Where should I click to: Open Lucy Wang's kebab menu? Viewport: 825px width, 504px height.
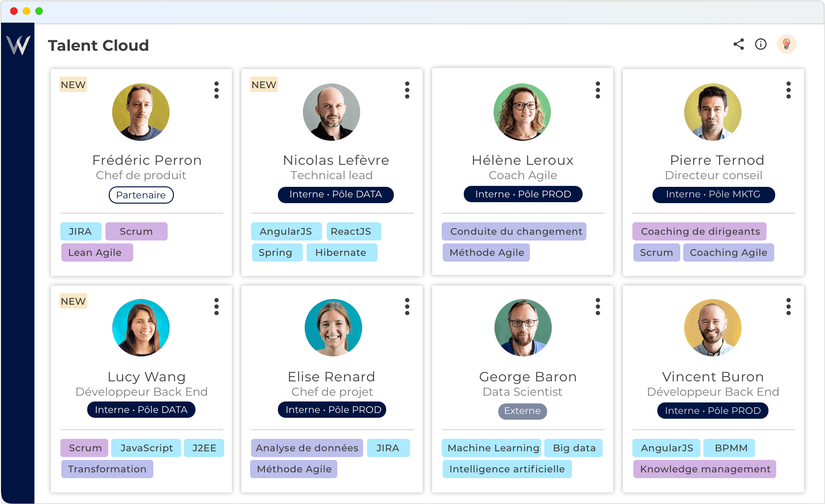point(217,307)
